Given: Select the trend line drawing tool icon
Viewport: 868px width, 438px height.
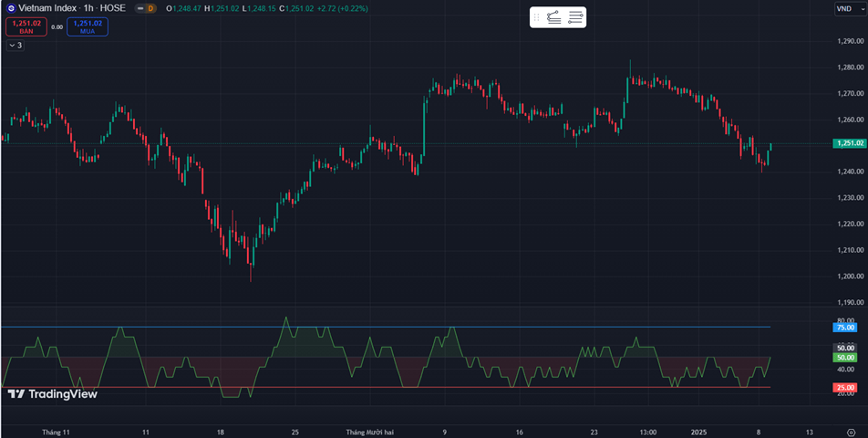Looking at the screenshot, I should 554,16.
